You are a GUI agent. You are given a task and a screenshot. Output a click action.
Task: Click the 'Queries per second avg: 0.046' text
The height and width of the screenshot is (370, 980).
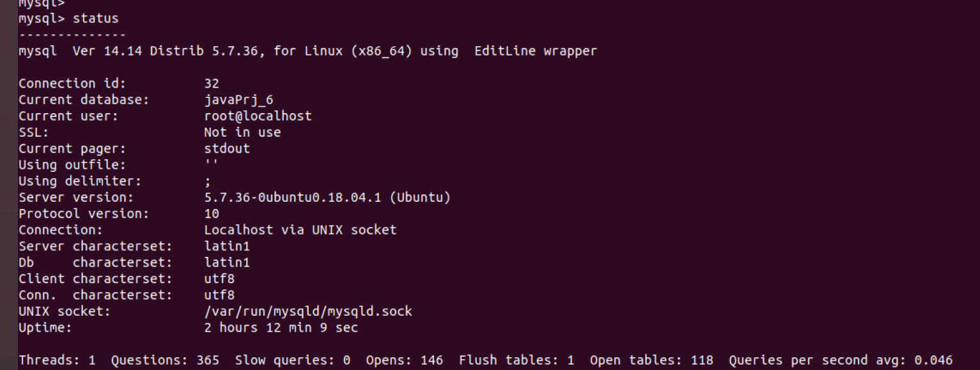pos(841,361)
